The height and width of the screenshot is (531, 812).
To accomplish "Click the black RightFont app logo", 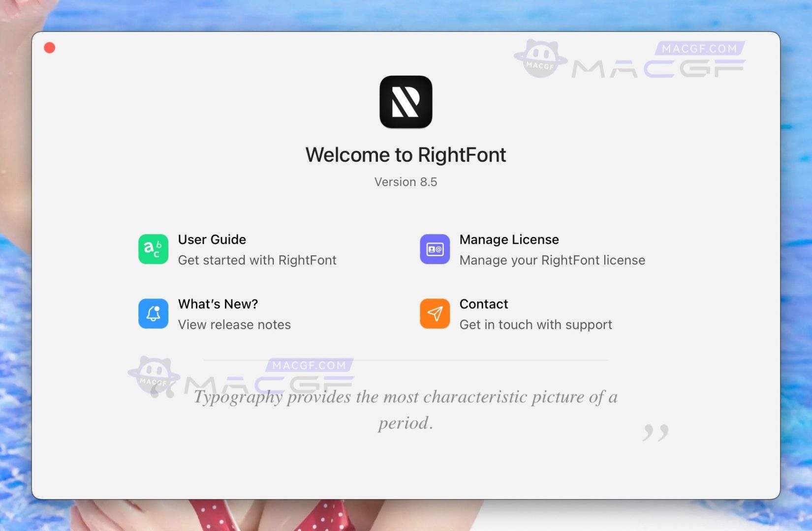I will tap(406, 101).
